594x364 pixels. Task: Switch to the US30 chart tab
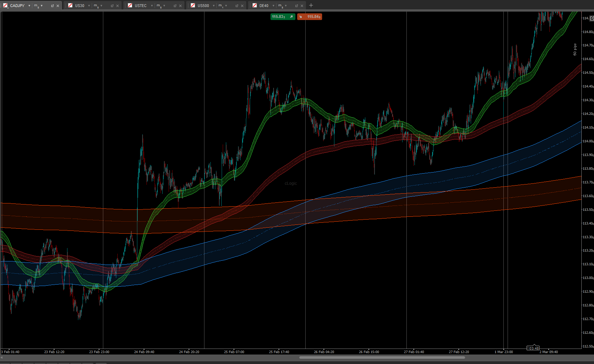(79, 5)
